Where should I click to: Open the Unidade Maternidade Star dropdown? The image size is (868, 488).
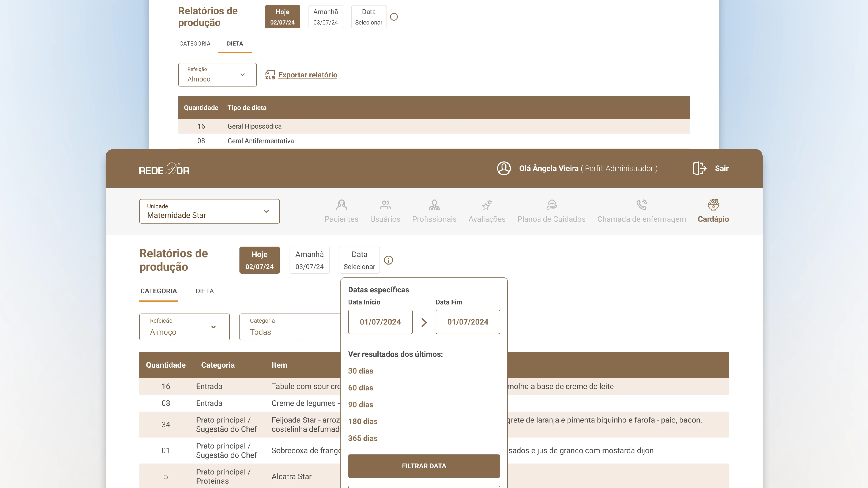pos(209,211)
